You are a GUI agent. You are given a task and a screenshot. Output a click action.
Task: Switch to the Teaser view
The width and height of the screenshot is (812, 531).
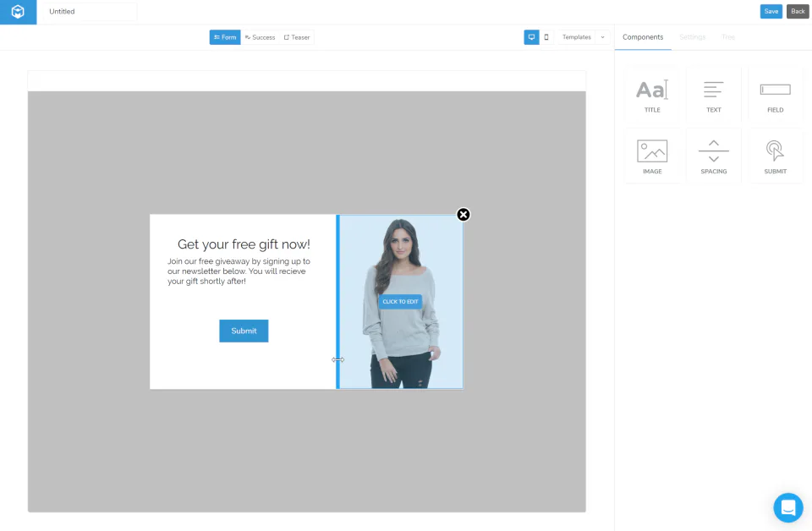(297, 37)
